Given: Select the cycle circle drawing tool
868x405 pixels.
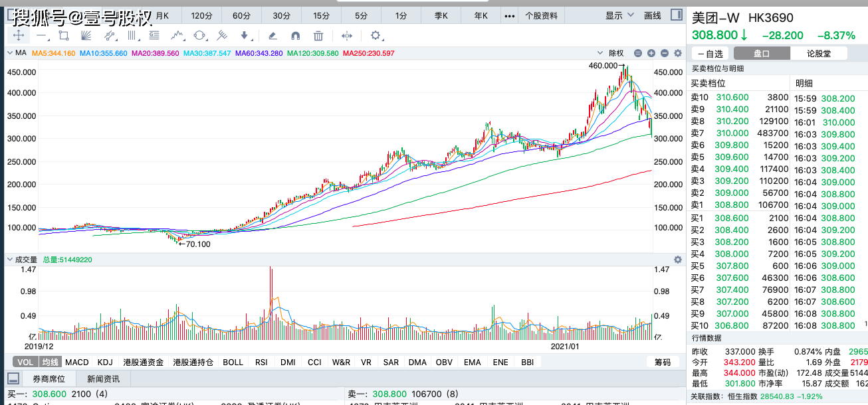Looking at the screenshot, I should tap(199, 36).
